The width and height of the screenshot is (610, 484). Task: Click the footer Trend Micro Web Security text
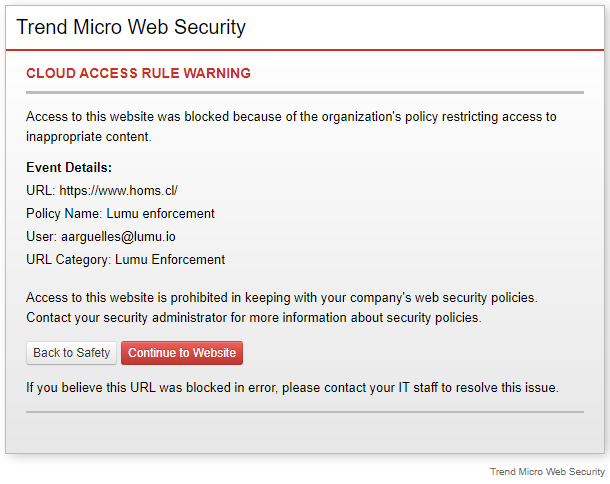[547, 471]
